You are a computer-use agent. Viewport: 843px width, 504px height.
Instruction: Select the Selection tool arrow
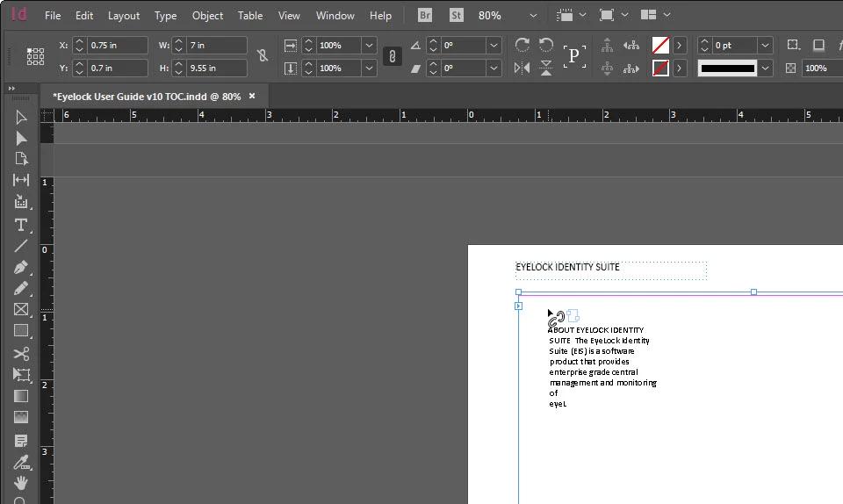click(x=21, y=117)
